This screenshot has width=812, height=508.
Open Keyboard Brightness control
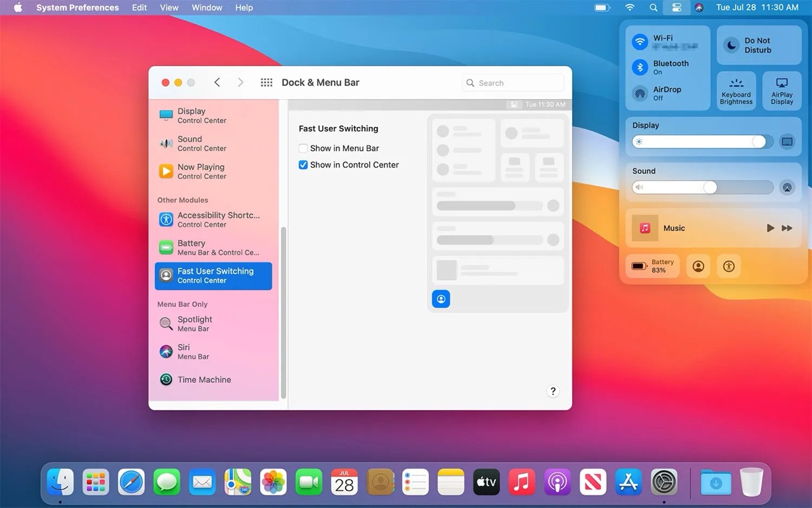coord(737,91)
